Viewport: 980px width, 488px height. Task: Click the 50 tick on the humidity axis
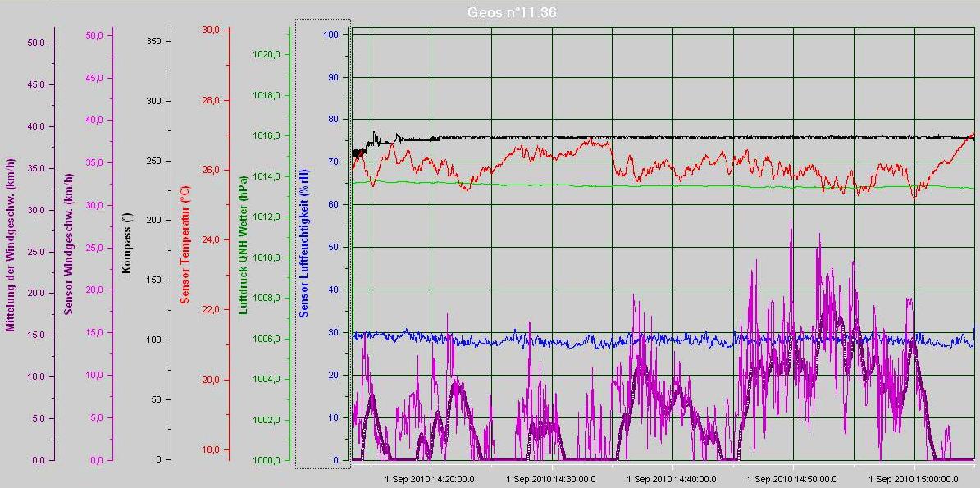coord(333,248)
